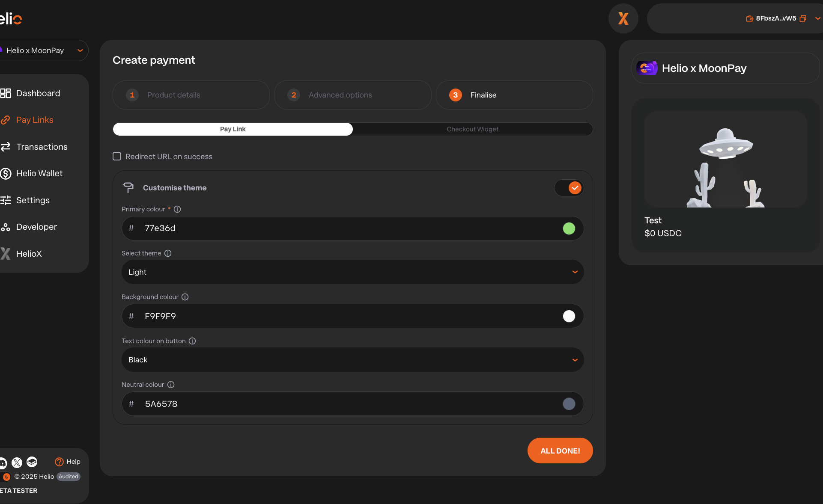
Task: Toggle Customise theme switch off
Action: (x=569, y=188)
